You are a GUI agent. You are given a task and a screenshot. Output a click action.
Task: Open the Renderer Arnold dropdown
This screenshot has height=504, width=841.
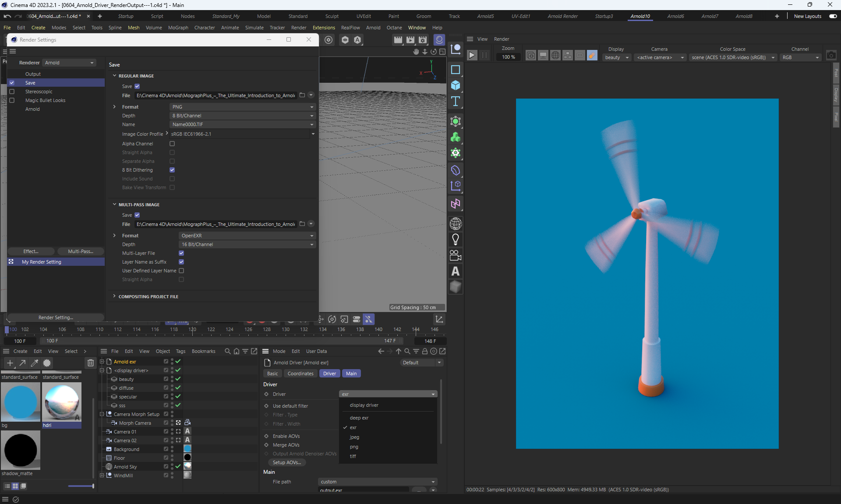[x=69, y=63]
